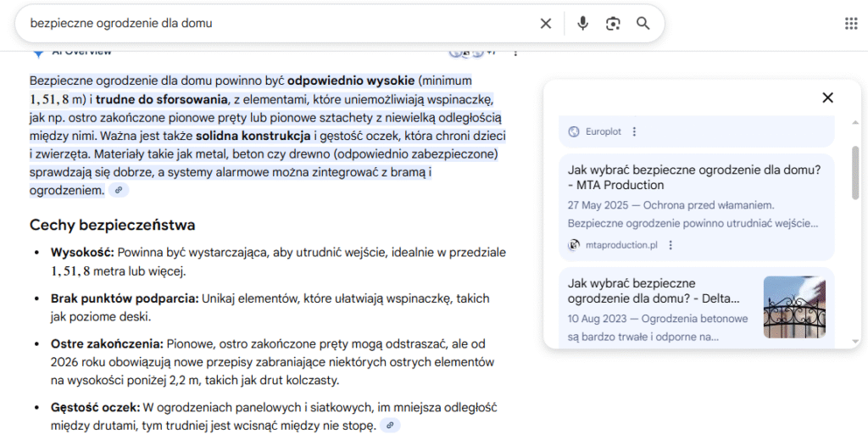Screen dimensions: 868x435
Task: Close the sources side panel
Action: pyautogui.click(x=827, y=98)
